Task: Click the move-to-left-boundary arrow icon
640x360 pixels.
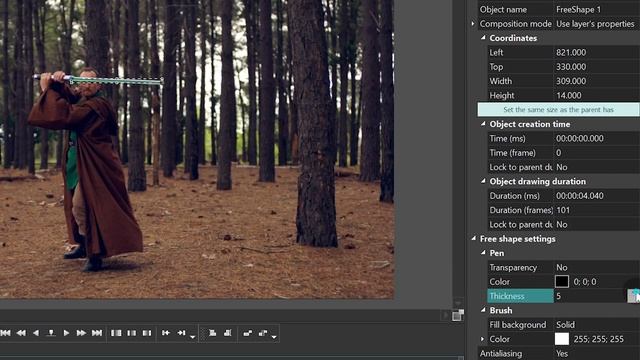Action: pos(166,333)
